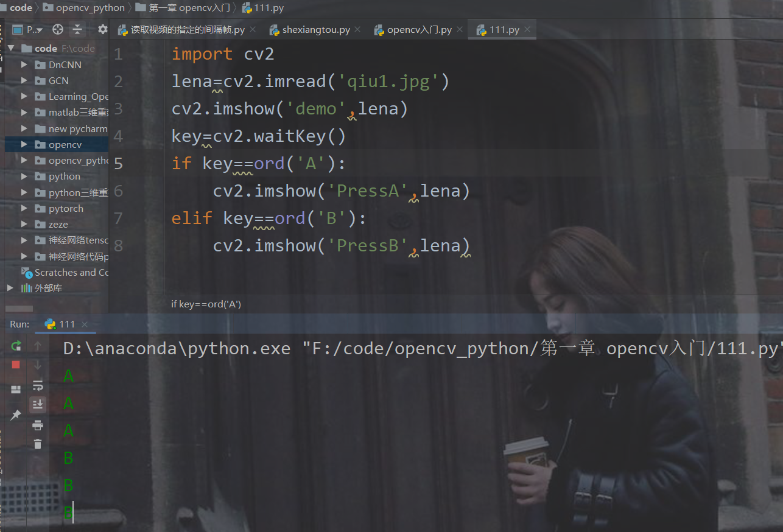Click the Locate/Scroll from Source target icon
Viewport: 783px width, 532px height.
(58, 29)
